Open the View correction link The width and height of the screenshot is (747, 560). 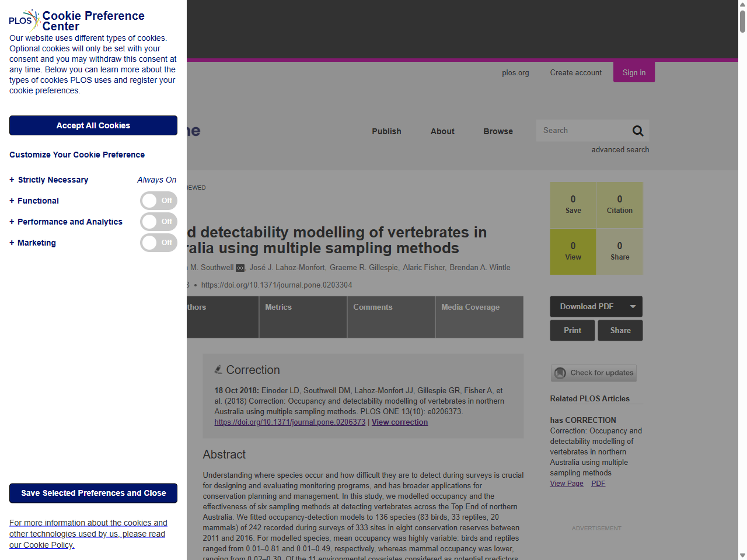coord(399,422)
